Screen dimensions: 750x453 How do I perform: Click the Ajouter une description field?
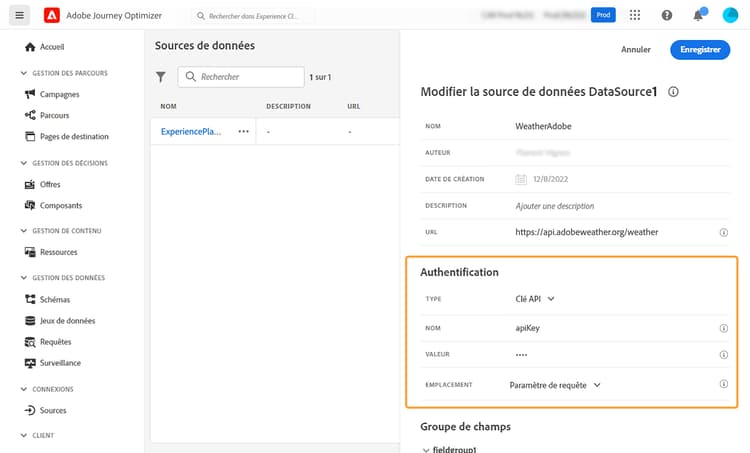555,206
